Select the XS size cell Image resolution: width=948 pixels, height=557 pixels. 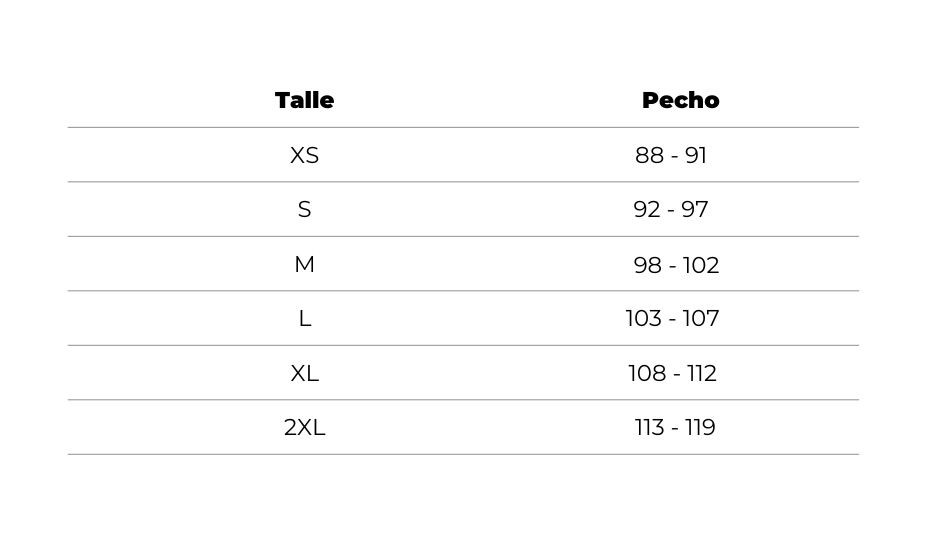click(304, 155)
